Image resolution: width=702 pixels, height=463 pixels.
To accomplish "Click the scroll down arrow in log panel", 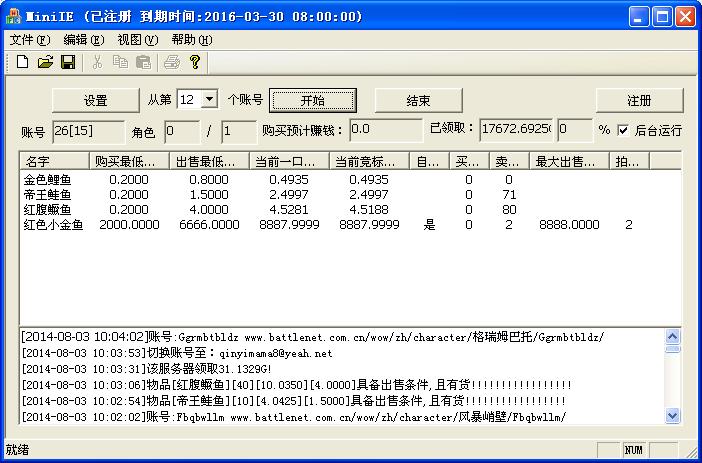I will click(x=672, y=416).
